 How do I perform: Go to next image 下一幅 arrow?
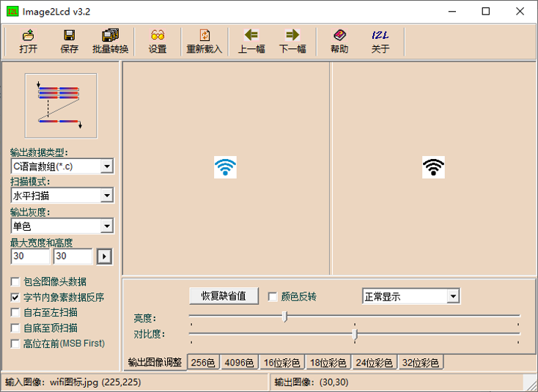pyautogui.click(x=292, y=42)
